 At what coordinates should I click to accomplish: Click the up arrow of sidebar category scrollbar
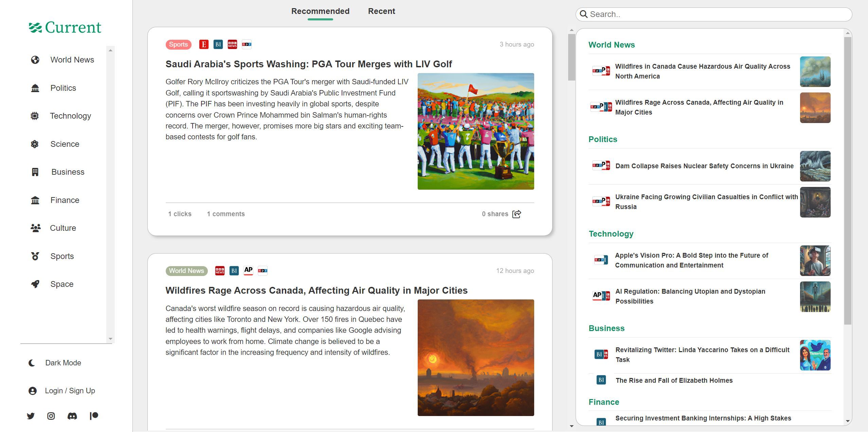pos(110,50)
